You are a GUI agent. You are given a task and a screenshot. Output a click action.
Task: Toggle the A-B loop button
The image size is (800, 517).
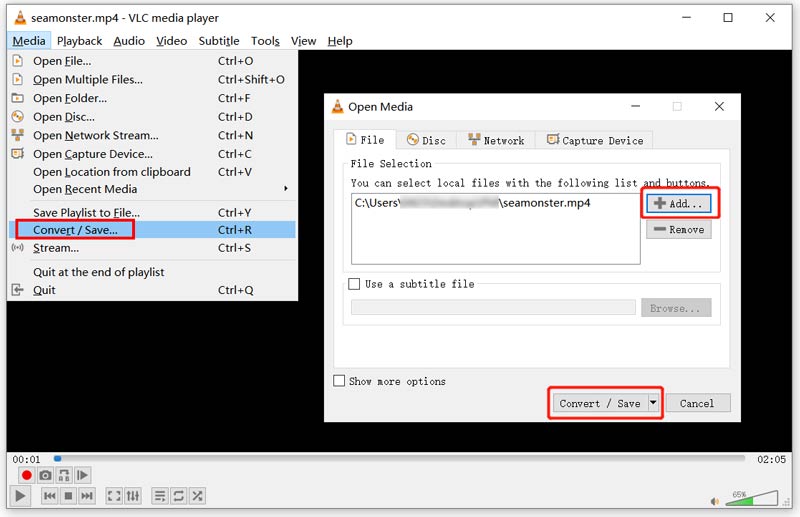(64, 476)
